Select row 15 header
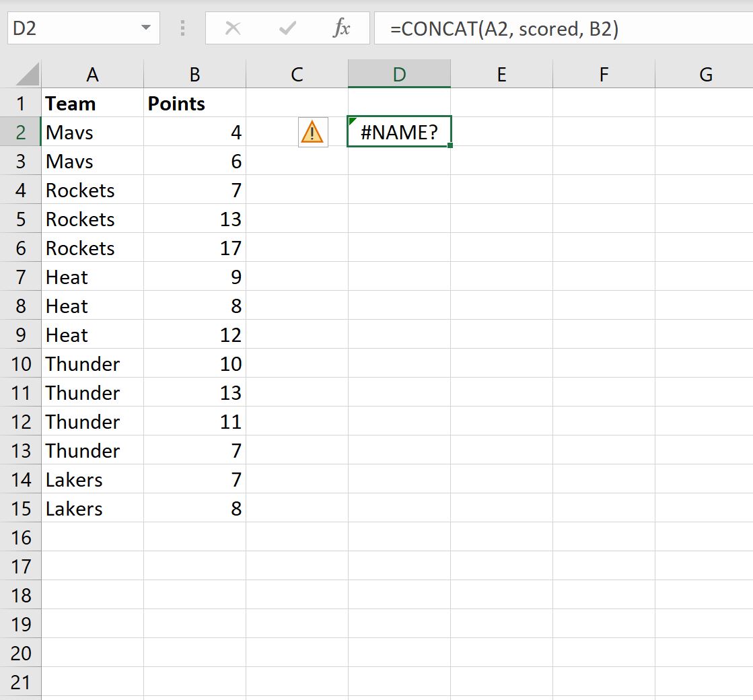 (x=21, y=508)
